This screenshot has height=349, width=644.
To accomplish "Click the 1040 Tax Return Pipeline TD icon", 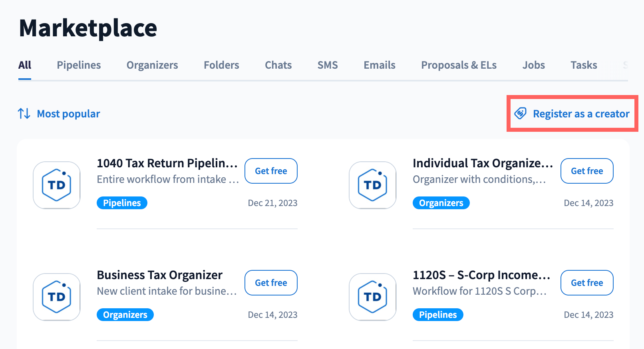I will (57, 185).
